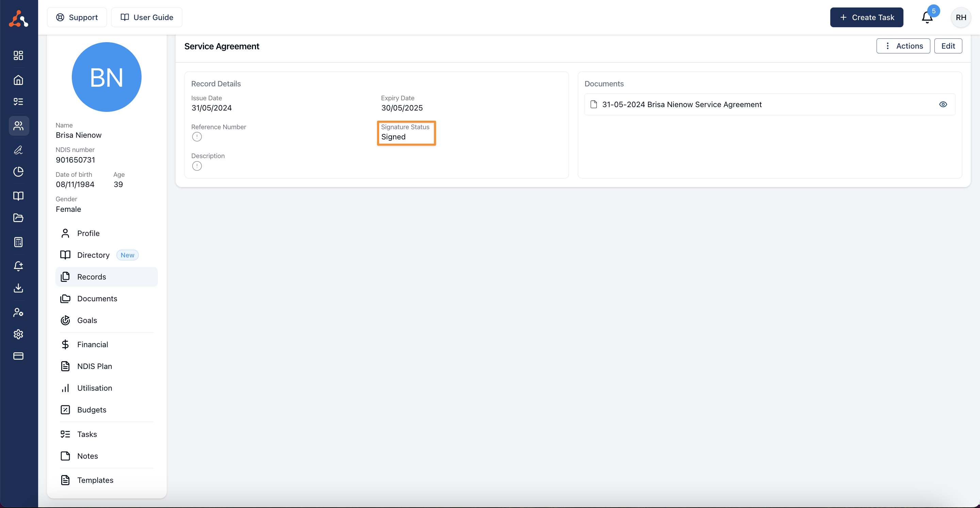Screen dimensions: 980x508
Task: Go to the home icon in sidebar
Action: coord(18,80)
